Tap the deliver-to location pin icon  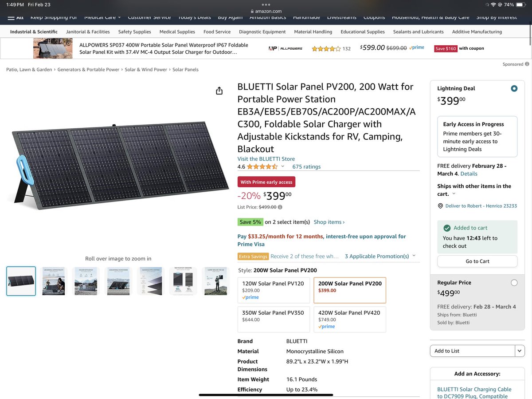pyautogui.click(x=440, y=206)
